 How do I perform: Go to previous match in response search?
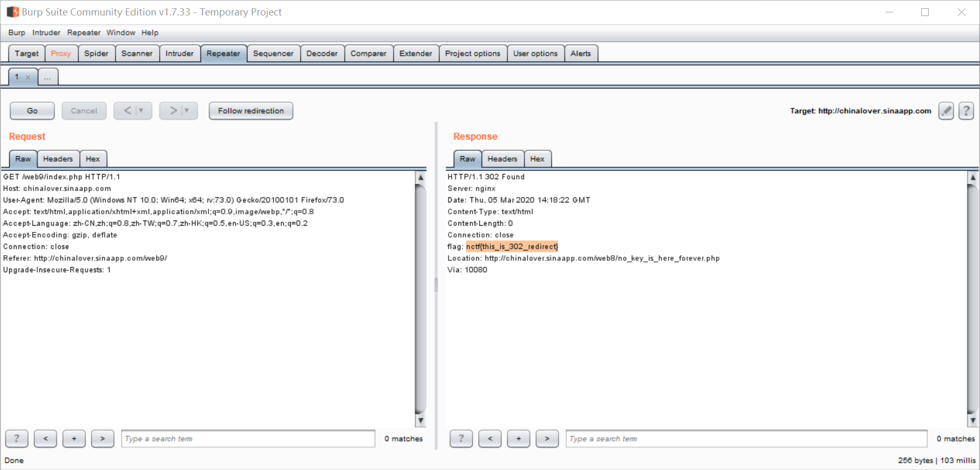[x=490, y=438]
